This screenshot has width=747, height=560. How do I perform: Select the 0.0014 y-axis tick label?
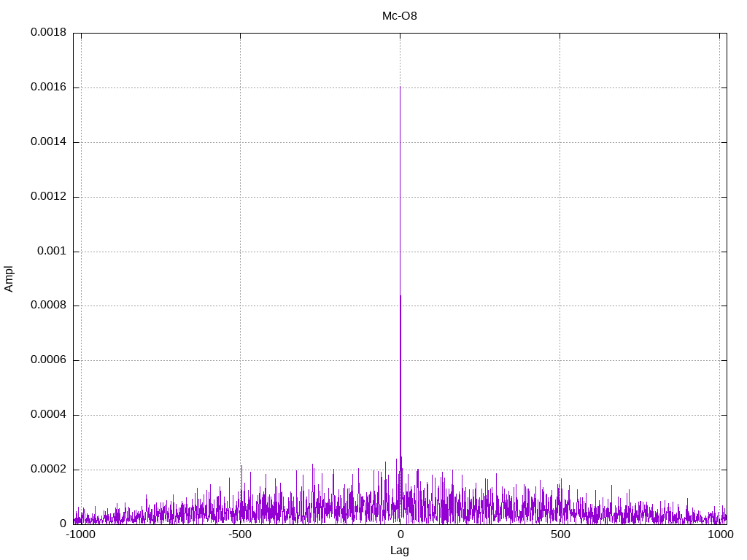[48, 142]
